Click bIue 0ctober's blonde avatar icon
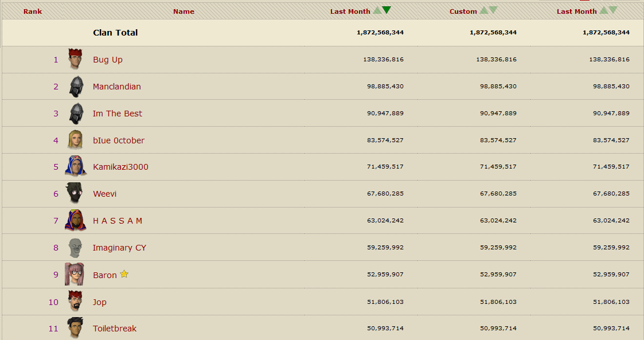This screenshot has height=340, width=644. point(75,140)
